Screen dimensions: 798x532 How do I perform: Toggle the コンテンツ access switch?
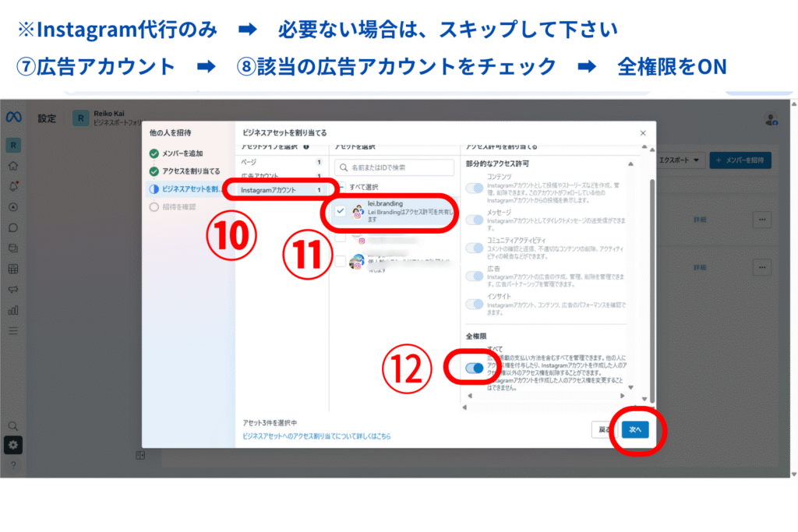473,188
